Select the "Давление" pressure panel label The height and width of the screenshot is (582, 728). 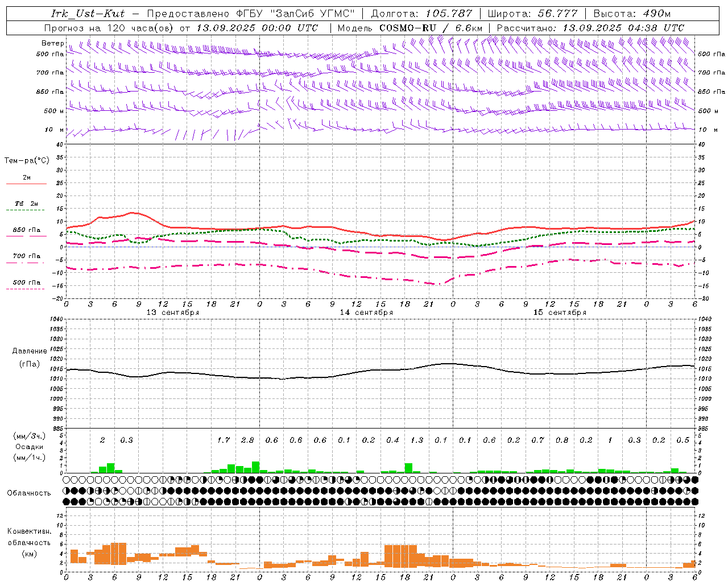click(x=30, y=351)
